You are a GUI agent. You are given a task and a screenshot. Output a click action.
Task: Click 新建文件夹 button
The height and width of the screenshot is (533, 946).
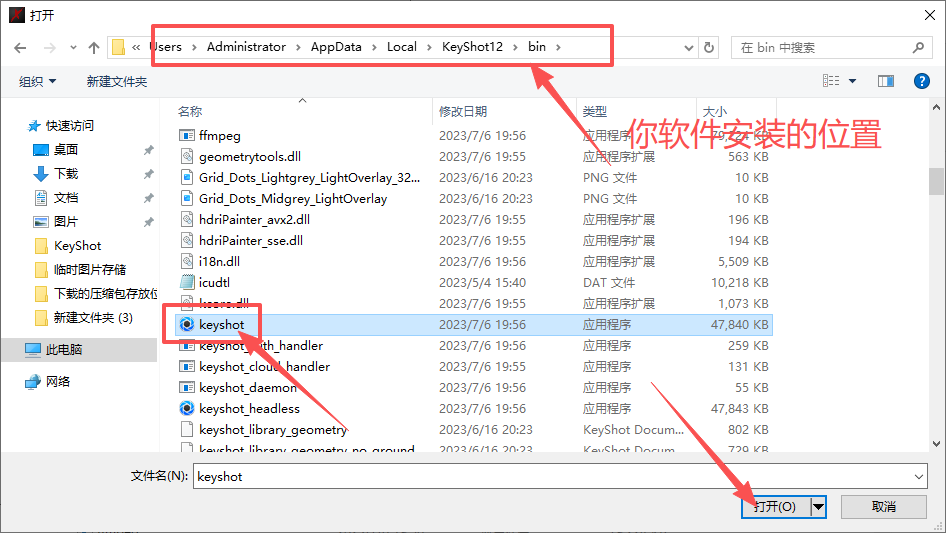116,81
